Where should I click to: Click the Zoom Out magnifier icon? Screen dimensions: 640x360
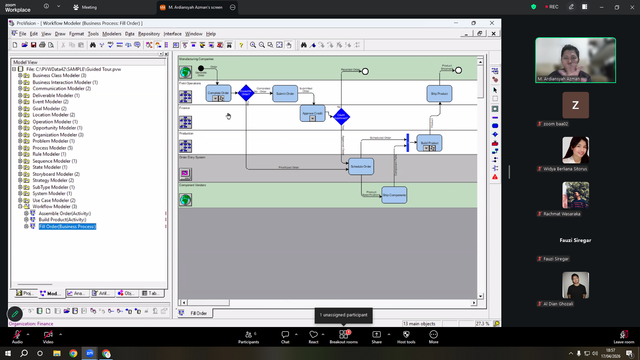pyautogui.click(x=262, y=45)
